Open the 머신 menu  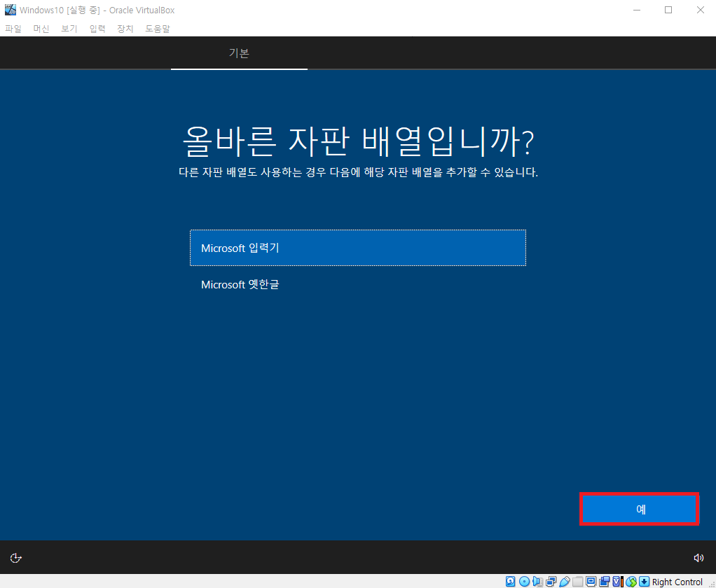point(41,29)
